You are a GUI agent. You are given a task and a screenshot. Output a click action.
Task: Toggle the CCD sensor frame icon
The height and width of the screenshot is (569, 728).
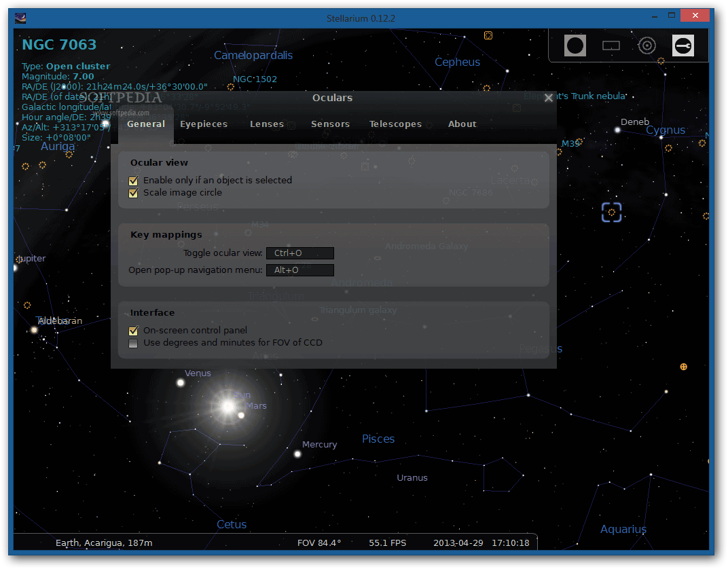click(611, 45)
